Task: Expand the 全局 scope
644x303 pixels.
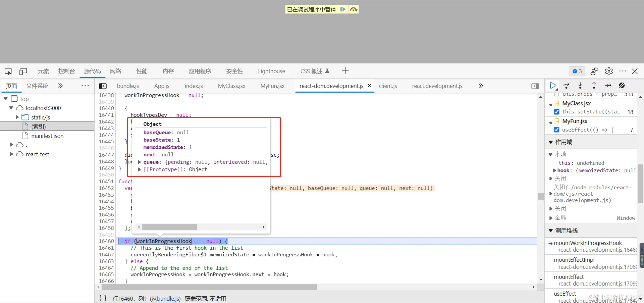Action: tap(550, 218)
